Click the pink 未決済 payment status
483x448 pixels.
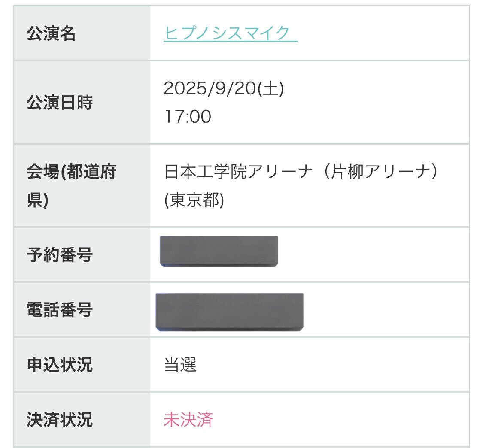[x=188, y=420]
